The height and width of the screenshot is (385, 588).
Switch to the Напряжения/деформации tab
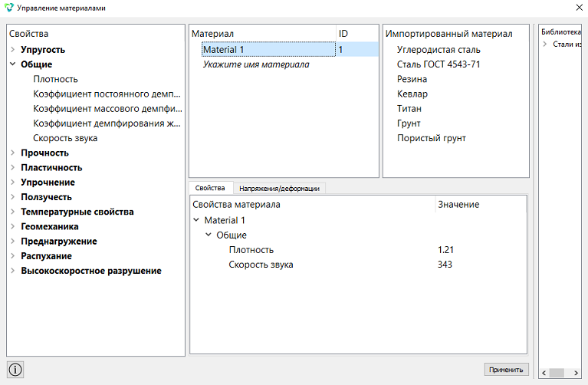click(279, 189)
